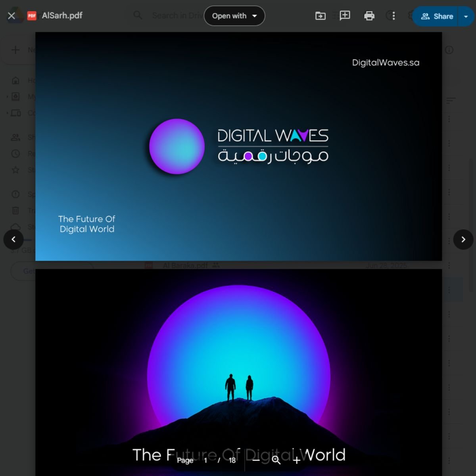Click the second page with silhouettes
Image resolution: width=476 pixels, height=476 pixels.
click(x=238, y=372)
